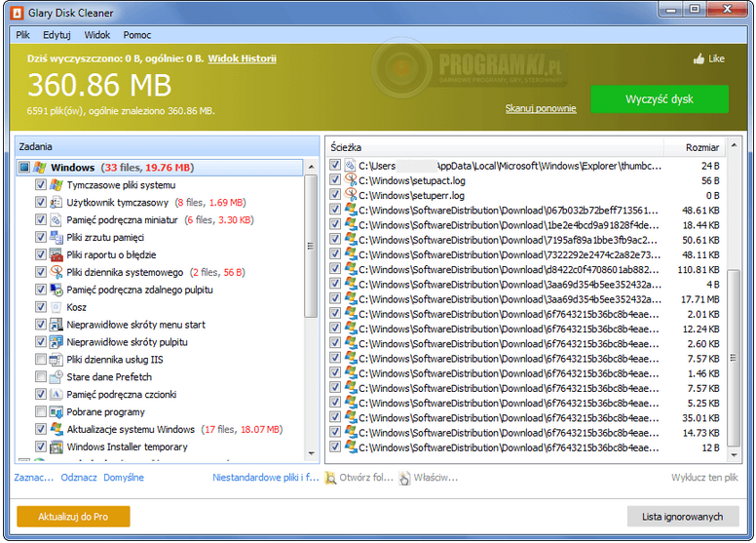Image resolution: width=756 pixels, height=543 pixels.
Task: Click the log file icon of setuperr.log
Action: (x=351, y=195)
